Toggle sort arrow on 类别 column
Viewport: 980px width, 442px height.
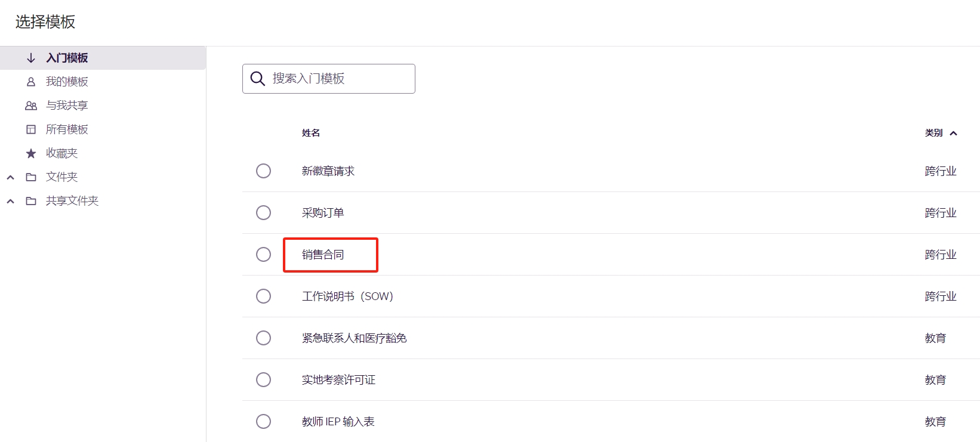pyautogui.click(x=953, y=133)
